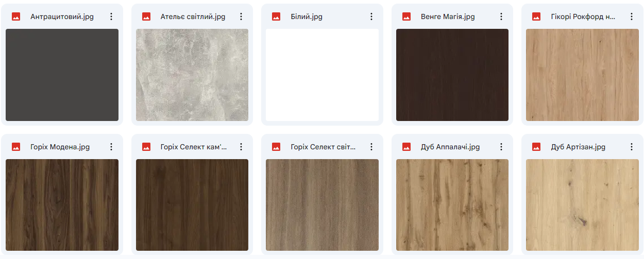Open more actions menu for Ательє світлий.jpg
The image size is (644, 259).
241,16
